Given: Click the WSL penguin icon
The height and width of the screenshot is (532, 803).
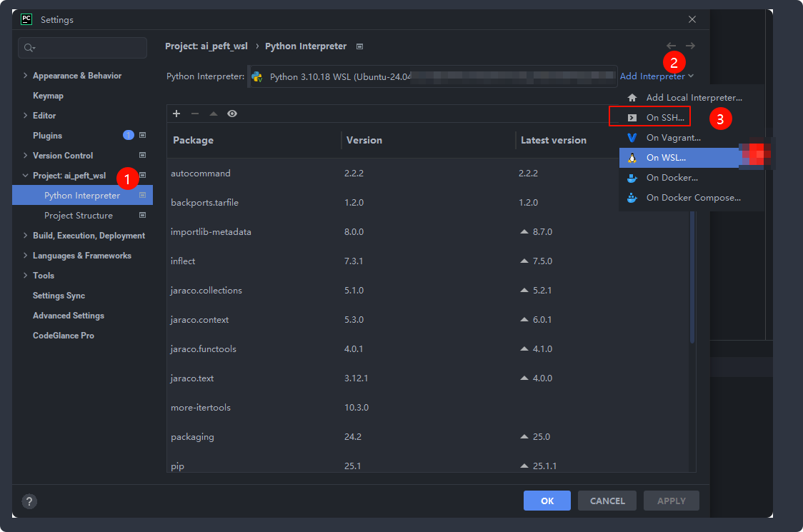Looking at the screenshot, I should 632,158.
